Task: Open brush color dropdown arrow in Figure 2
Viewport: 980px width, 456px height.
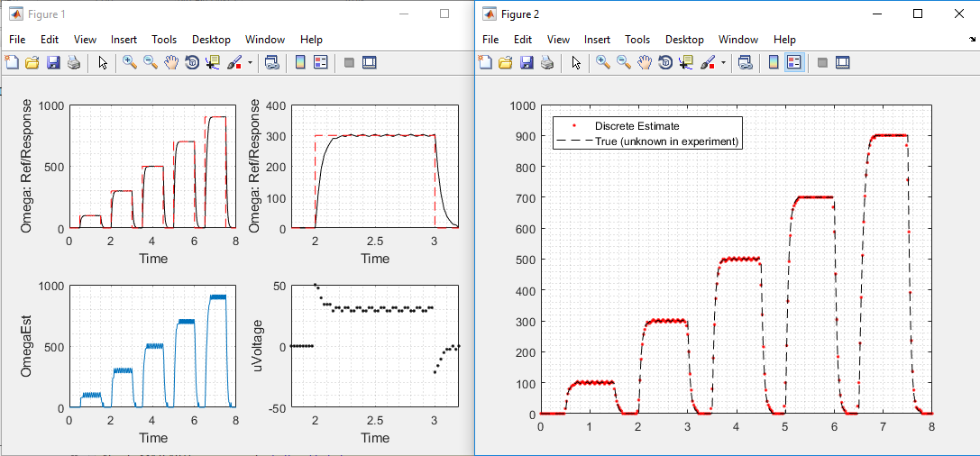Action: pos(724,62)
